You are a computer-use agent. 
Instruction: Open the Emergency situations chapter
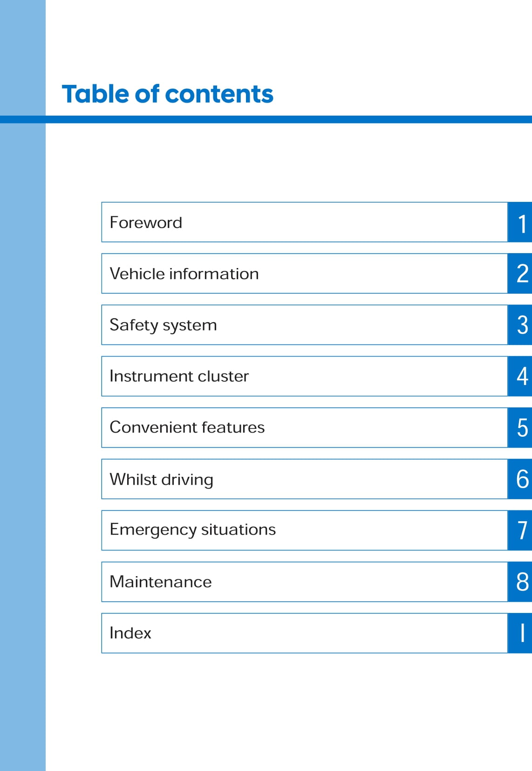(x=304, y=530)
